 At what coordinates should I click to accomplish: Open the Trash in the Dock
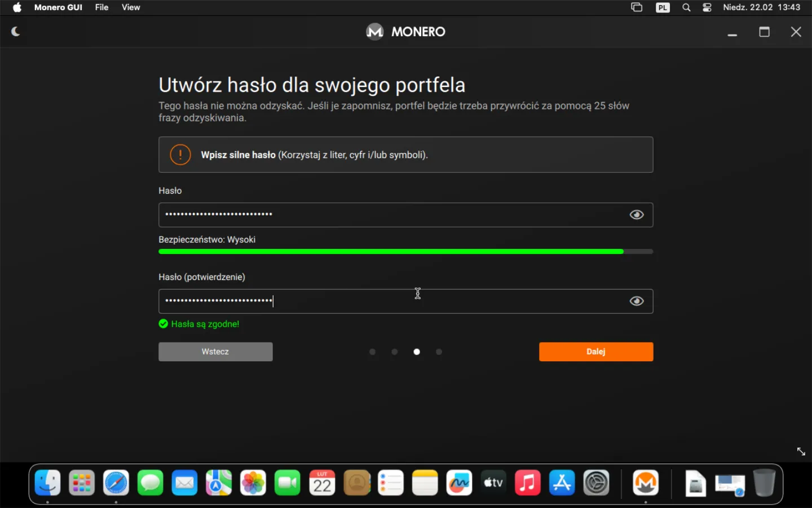[x=764, y=483]
